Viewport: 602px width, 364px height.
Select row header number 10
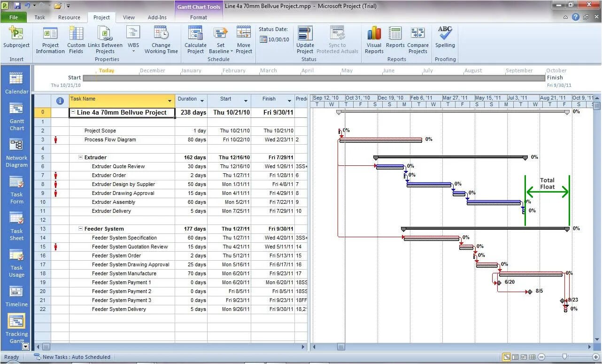(42, 202)
